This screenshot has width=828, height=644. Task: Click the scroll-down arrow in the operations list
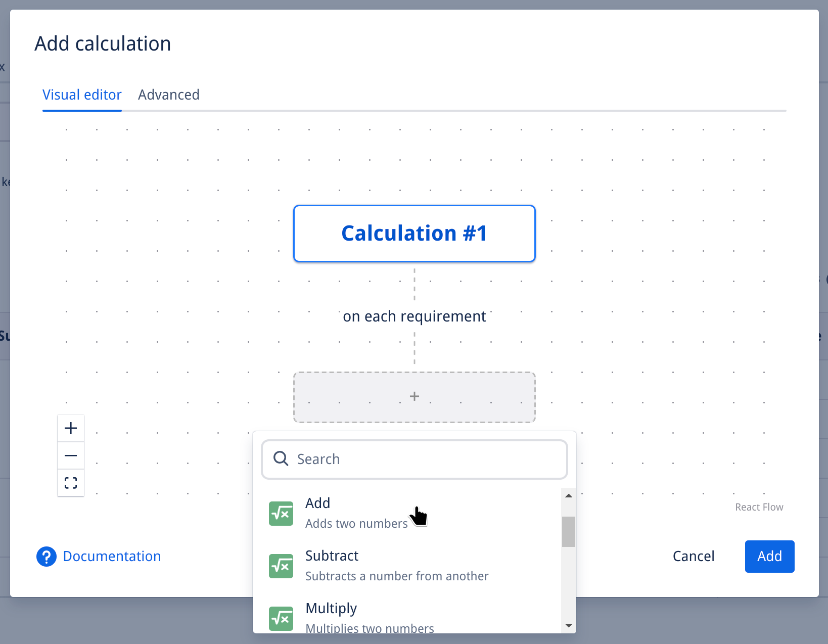(x=568, y=625)
